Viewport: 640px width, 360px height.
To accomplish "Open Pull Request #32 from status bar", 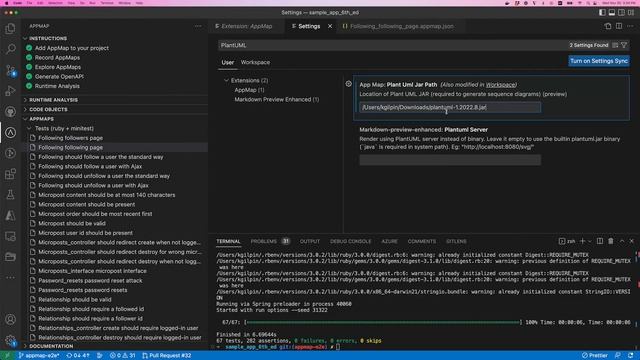I will (x=167, y=356).
